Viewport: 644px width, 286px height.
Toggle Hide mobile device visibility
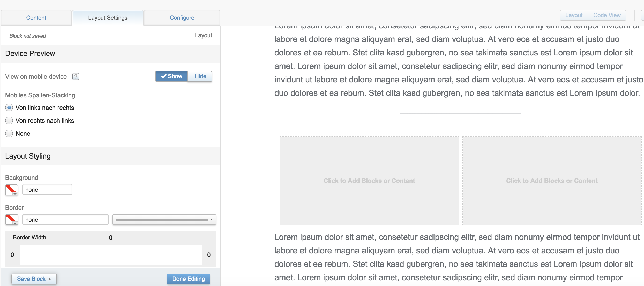pos(200,76)
